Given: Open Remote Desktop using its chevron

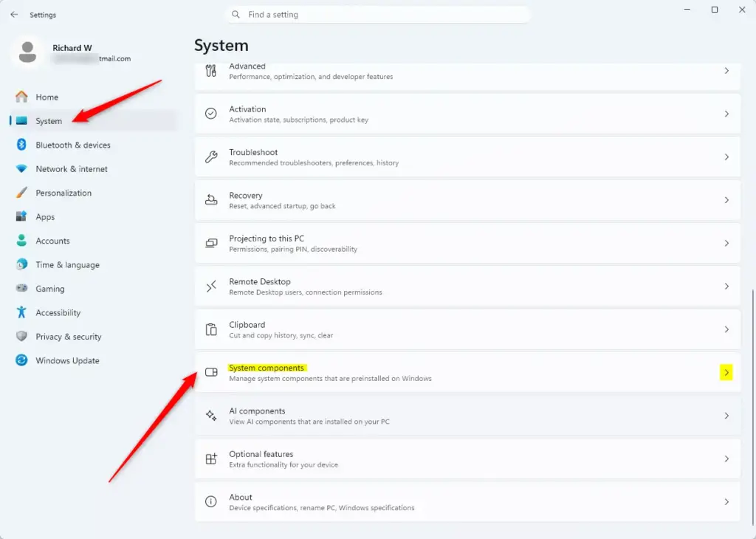Looking at the screenshot, I should [726, 286].
